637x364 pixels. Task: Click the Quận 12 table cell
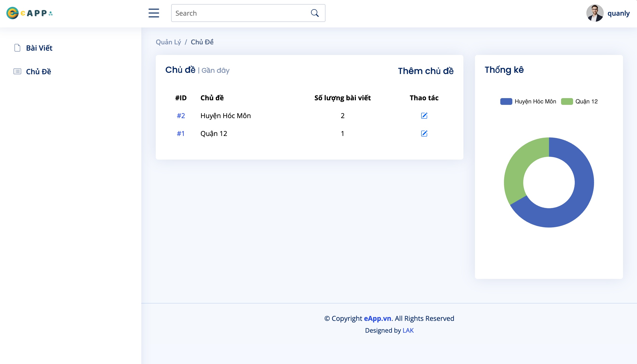click(214, 134)
